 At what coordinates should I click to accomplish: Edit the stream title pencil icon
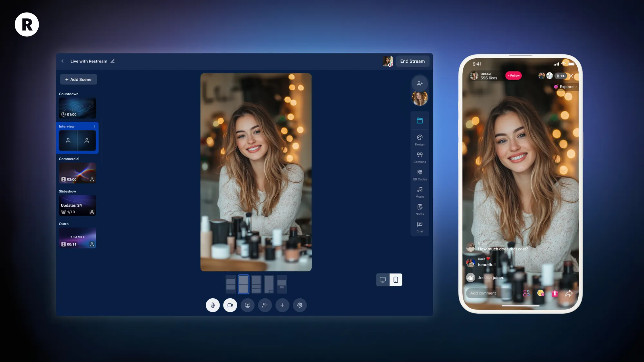click(x=113, y=61)
